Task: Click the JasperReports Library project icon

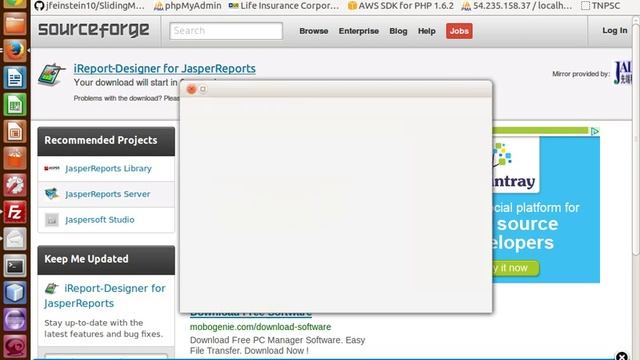Action: point(52,169)
